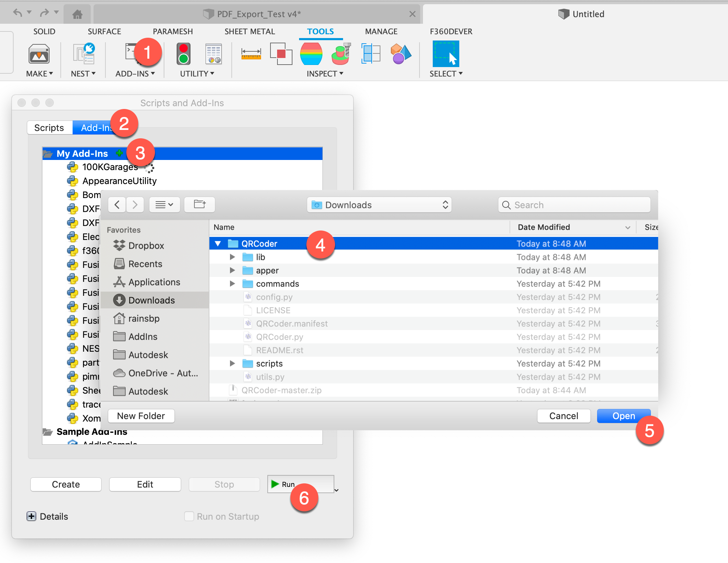Viewport: 728px width, 563px height.
Task: Switch to the Scripts tab
Action: point(49,128)
